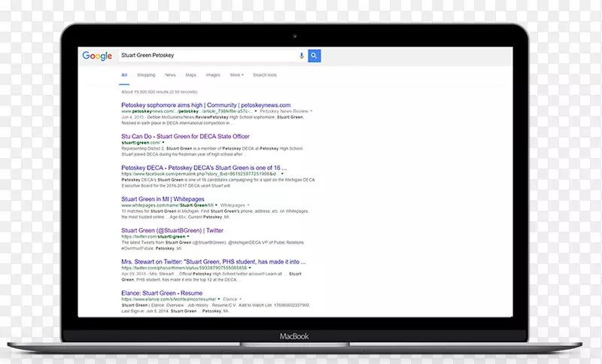Click green URL www.whitepages.com/name/Stuart-Green/MI
Image resolution: width=602 pixels, height=364 pixels.
point(167,205)
